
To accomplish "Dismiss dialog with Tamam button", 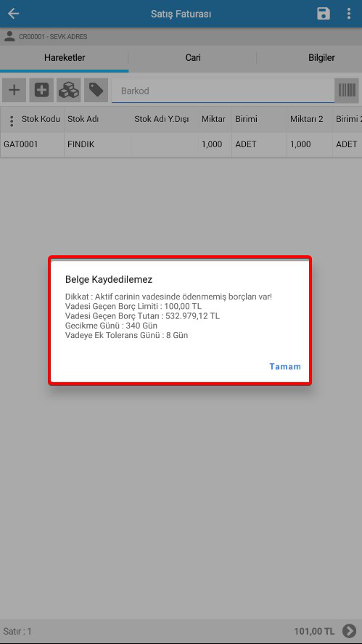I will [x=285, y=366].
